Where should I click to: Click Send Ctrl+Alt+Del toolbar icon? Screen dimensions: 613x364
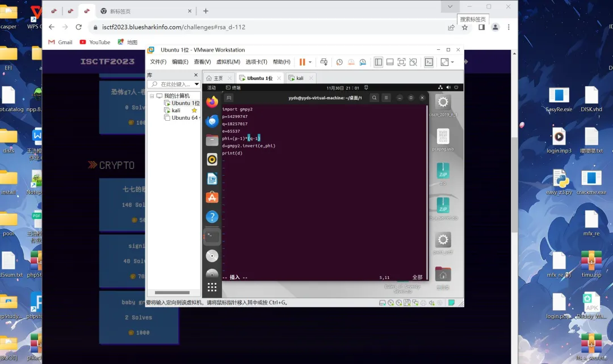tap(324, 62)
